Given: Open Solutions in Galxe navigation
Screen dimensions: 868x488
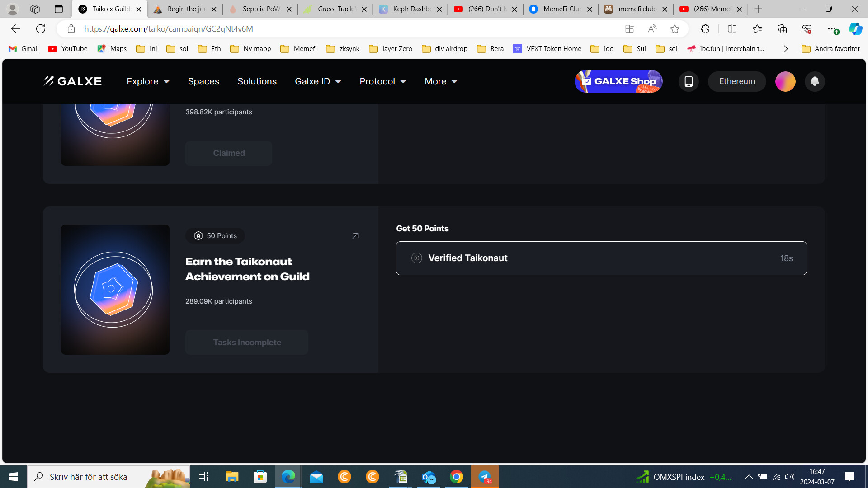Looking at the screenshot, I should point(257,81).
